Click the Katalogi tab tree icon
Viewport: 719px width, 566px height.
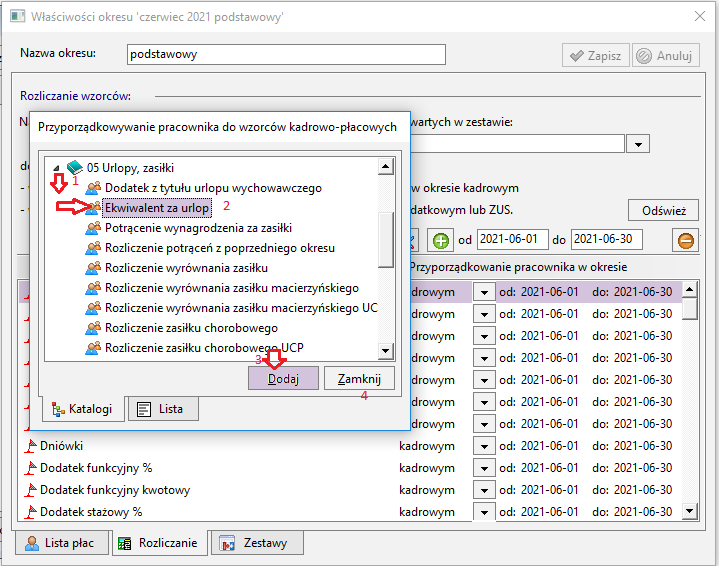click(x=58, y=409)
